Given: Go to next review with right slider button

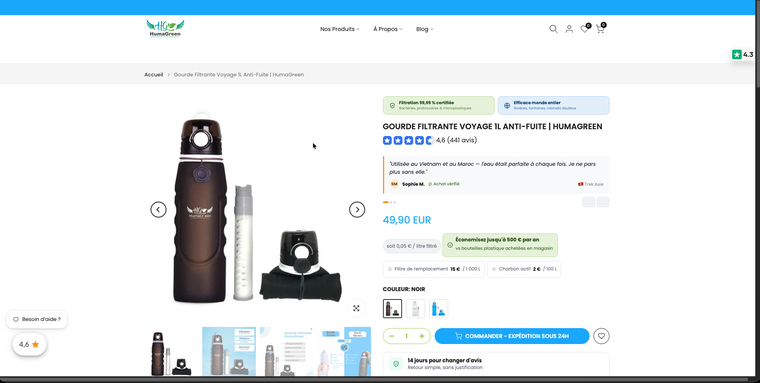Looking at the screenshot, I should tap(603, 202).
